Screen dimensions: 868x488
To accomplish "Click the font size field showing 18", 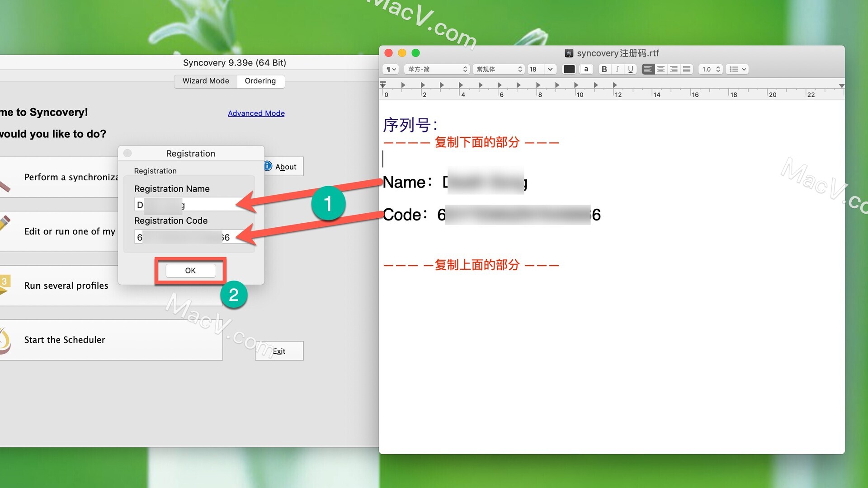I will coord(536,69).
